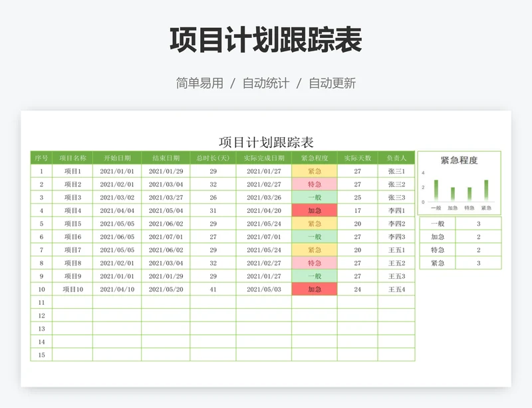Select actual days 17 in 项目4 row

tap(358, 210)
